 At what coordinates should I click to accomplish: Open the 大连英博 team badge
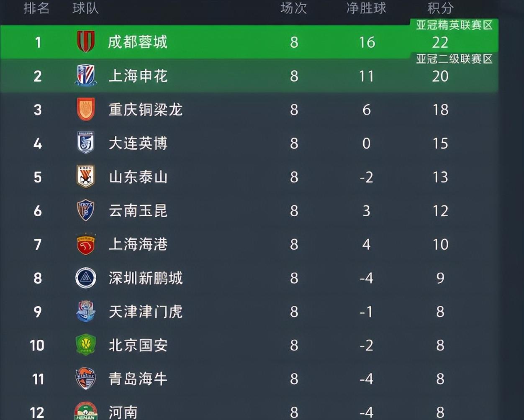(x=86, y=143)
